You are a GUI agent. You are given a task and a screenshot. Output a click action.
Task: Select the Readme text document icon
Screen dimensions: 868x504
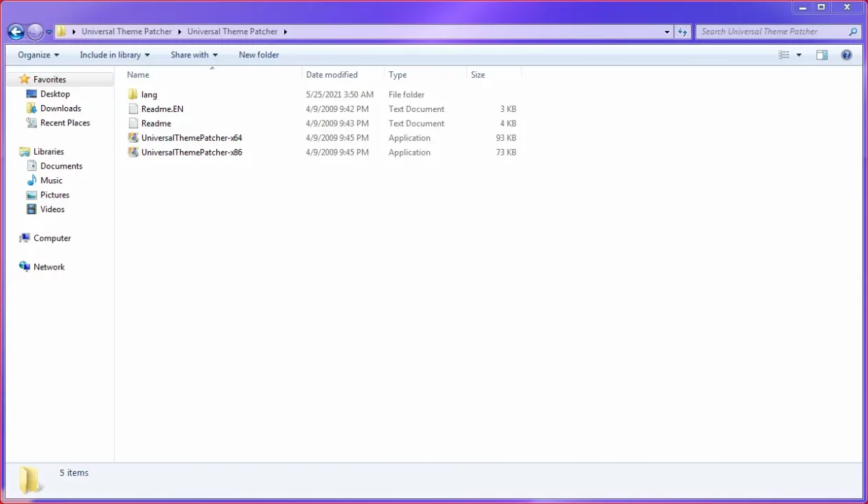(133, 123)
